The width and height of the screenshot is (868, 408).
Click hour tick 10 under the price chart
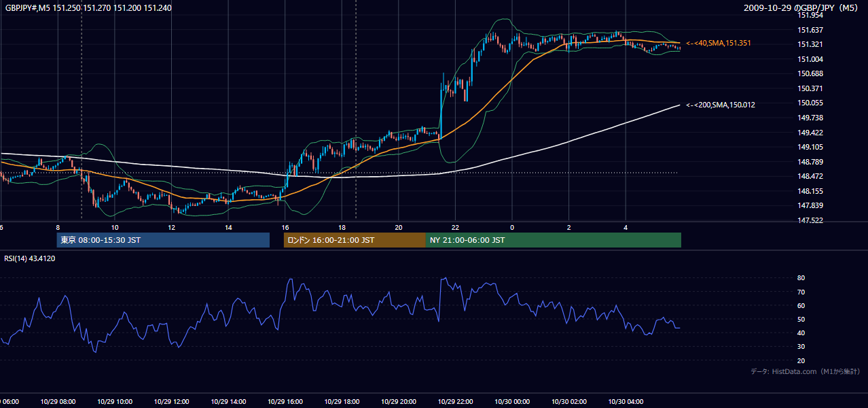click(x=115, y=227)
